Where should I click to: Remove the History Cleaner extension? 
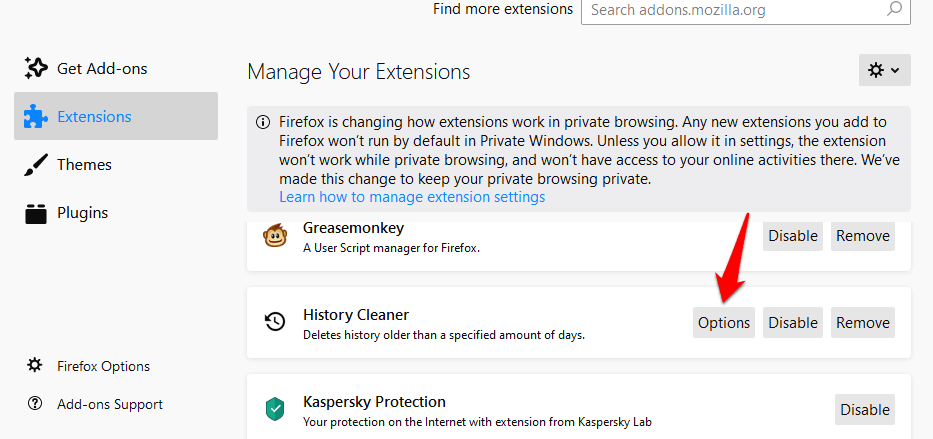coord(863,322)
